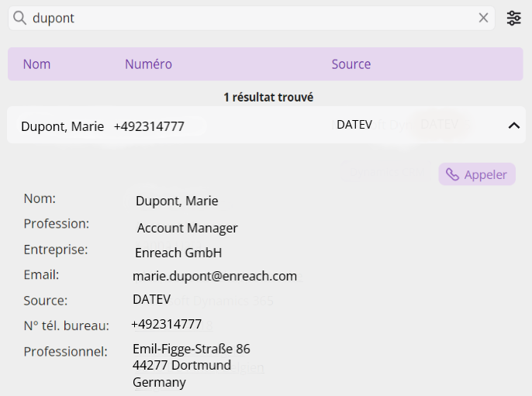Click the DATEV source in the result row
The width and height of the screenshot is (532, 396).
(x=354, y=125)
